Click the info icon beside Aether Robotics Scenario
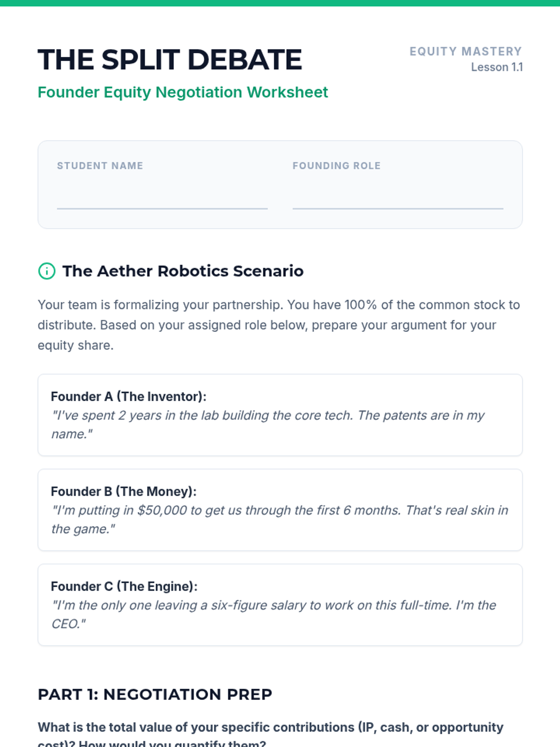The height and width of the screenshot is (747, 560). (47, 271)
